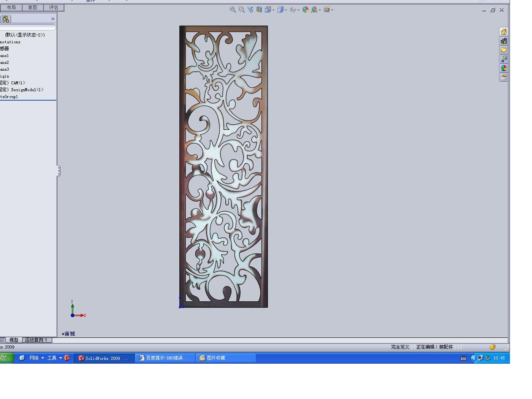Expand the Hide/Show Items dropdown arrow
The image size is (532, 399).
[x=298, y=10]
